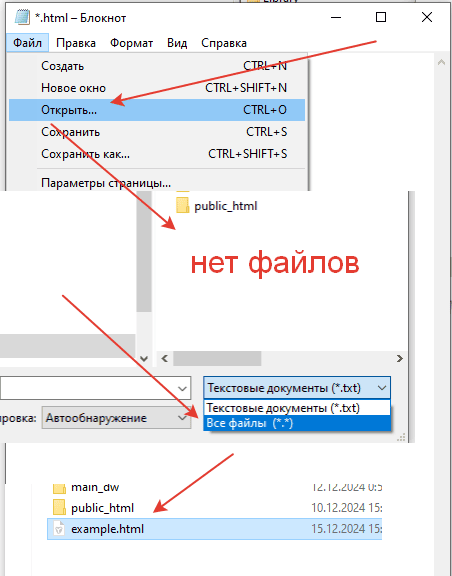Maximize the Блокнот window

point(381,17)
